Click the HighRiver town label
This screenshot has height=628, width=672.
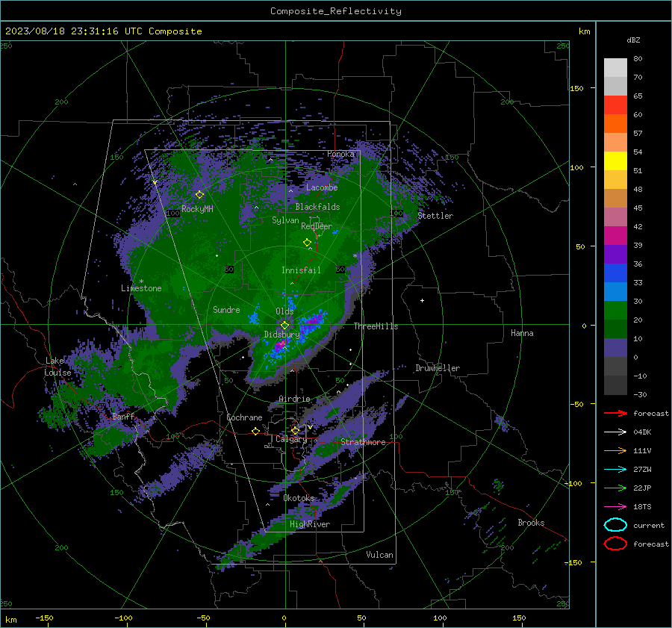pos(310,524)
